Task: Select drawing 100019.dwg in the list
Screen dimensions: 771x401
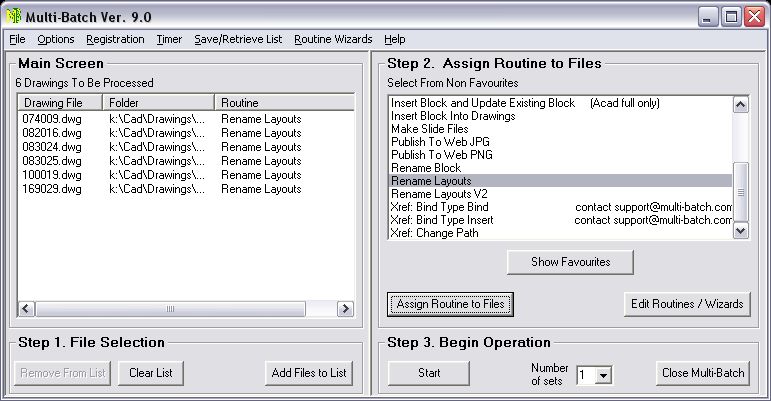Action: [52, 175]
